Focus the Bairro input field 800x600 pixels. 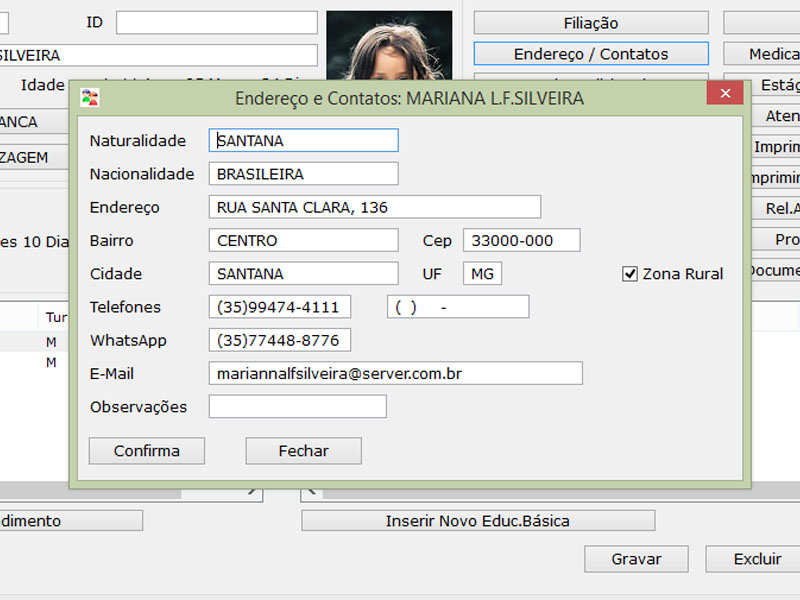pos(303,241)
